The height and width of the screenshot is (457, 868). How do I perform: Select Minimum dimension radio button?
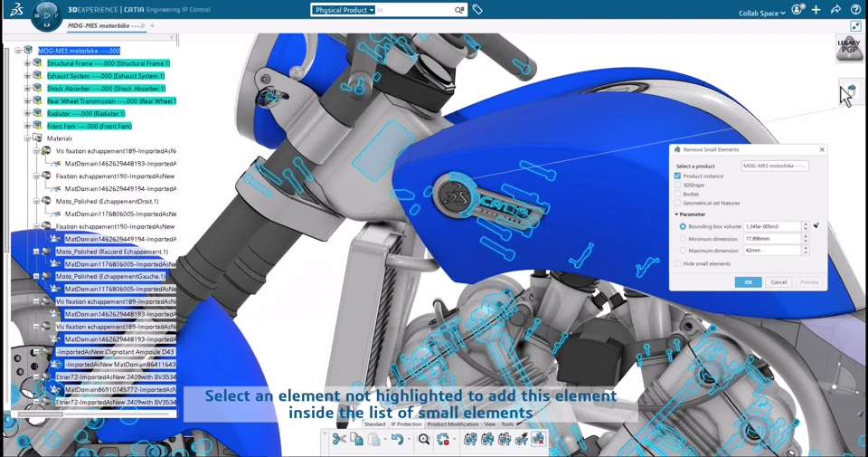tap(683, 239)
